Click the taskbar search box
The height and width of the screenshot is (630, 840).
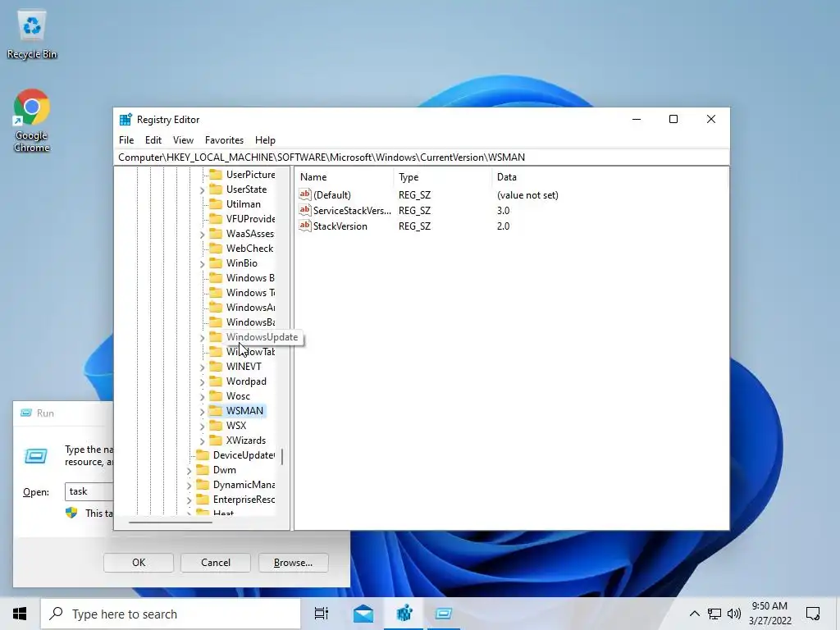click(171, 614)
